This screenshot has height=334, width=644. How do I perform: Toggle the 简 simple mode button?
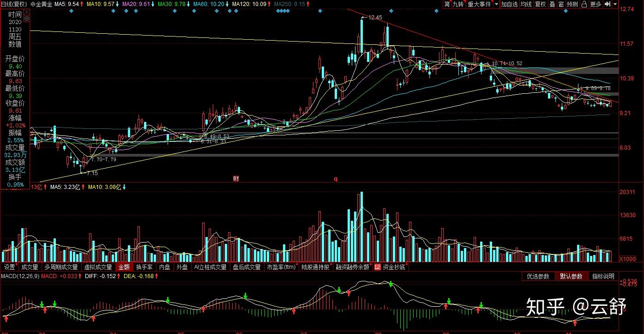[x=447, y=4]
